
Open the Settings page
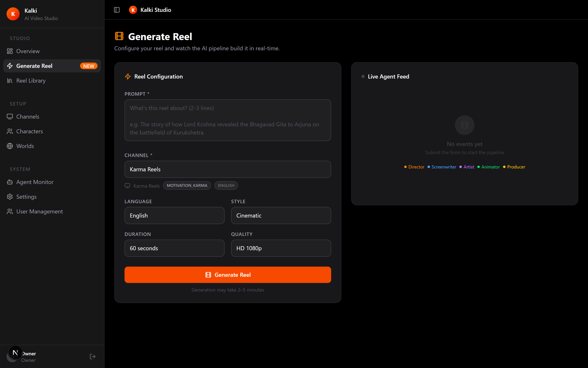point(52,197)
